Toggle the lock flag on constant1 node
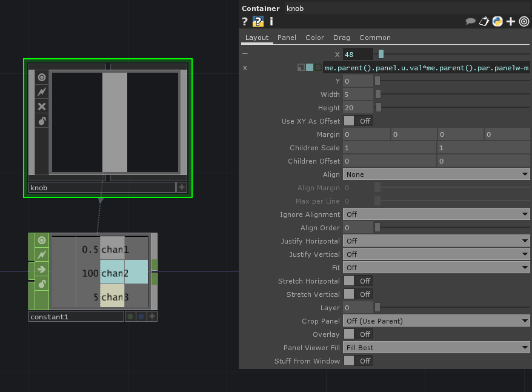 click(x=41, y=284)
